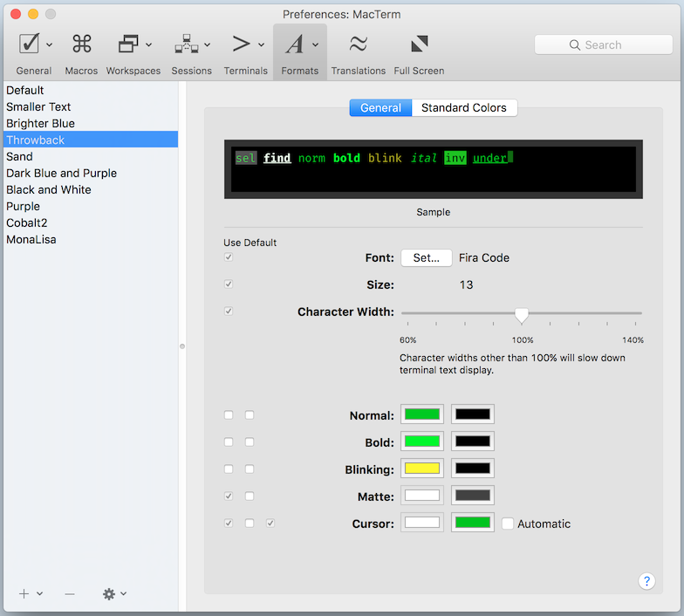Image resolution: width=684 pixels, height=616 pixels.
Task: Enable the Automatic cursor color checkbox
Action: (508, 524)
